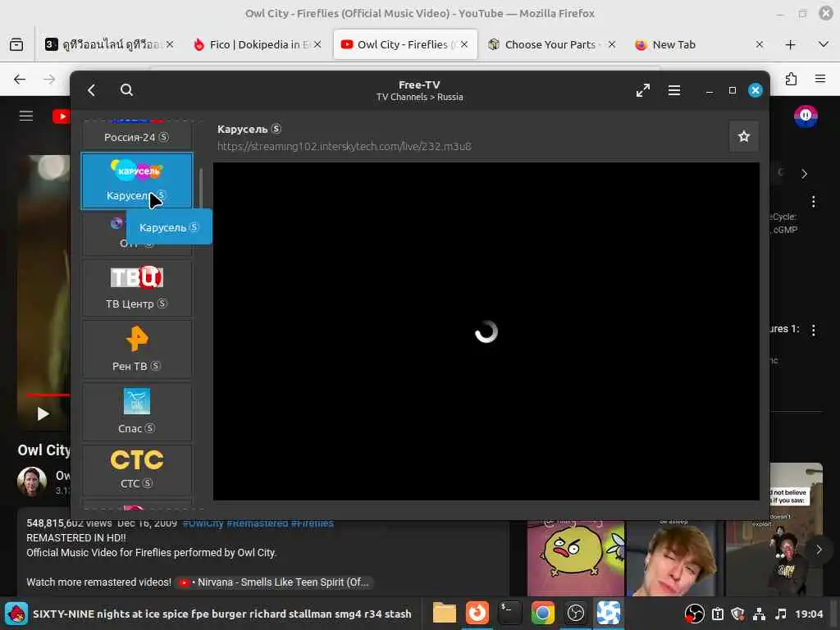Click the Free-TV video player area

coord(486,331)
